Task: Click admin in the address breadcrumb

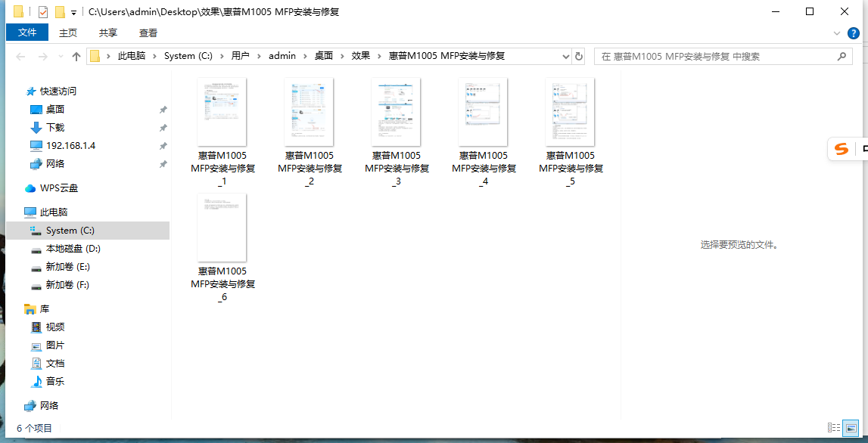Action: (282, 56)
